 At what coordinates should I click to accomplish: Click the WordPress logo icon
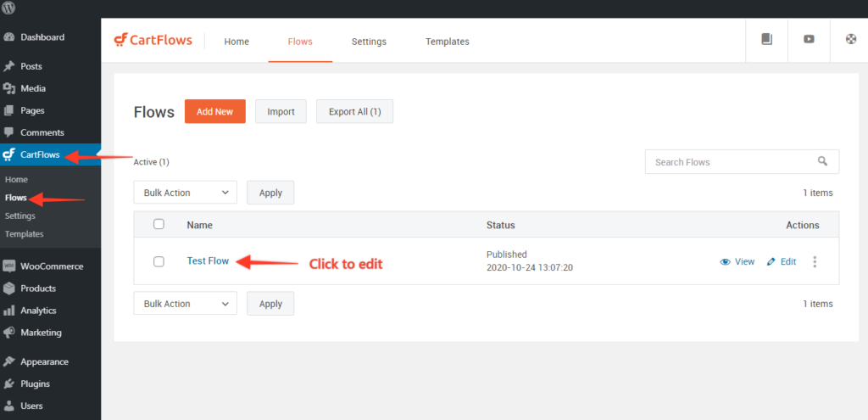pos(9,8)
